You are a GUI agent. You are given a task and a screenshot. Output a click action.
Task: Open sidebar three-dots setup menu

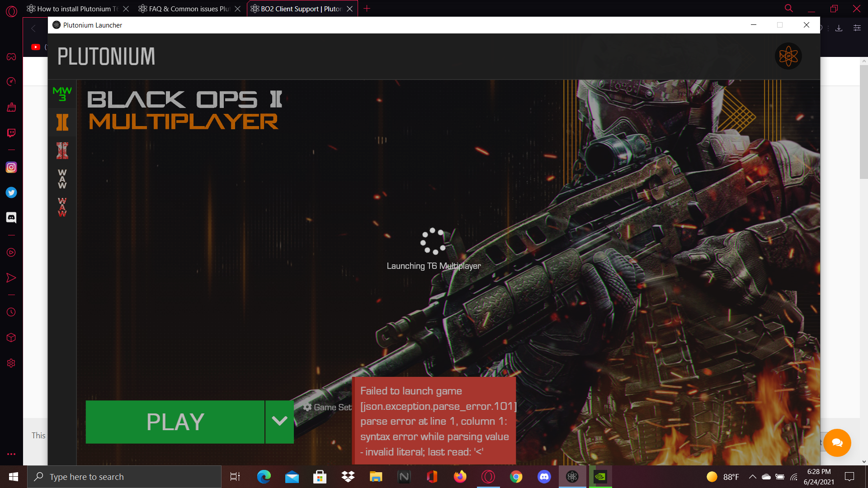tap(11, 454)
